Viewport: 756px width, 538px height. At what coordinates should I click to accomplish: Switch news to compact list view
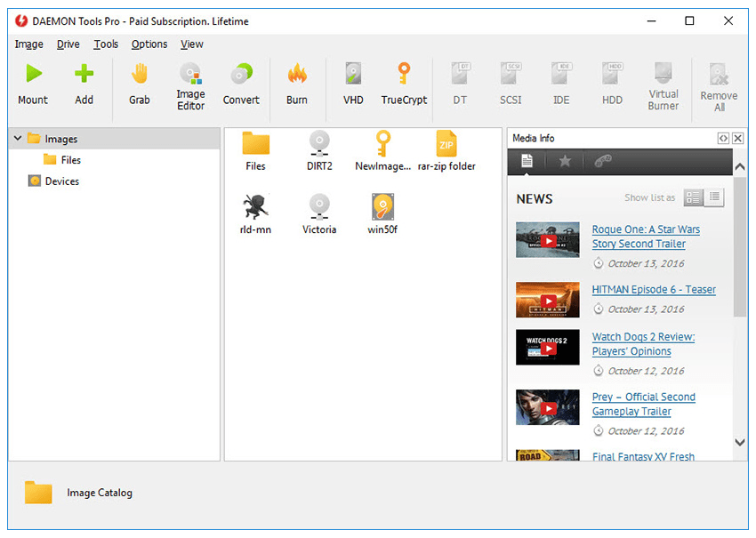(714, 198)
